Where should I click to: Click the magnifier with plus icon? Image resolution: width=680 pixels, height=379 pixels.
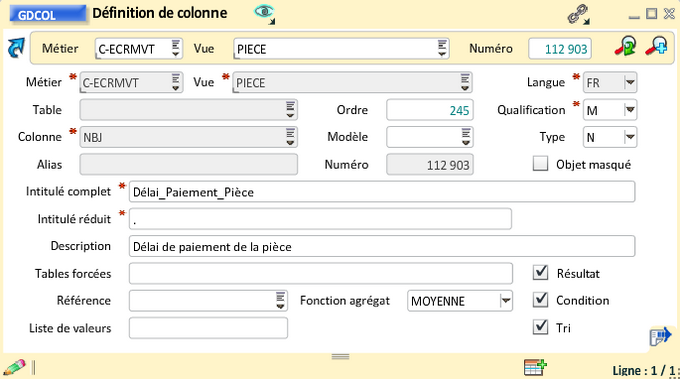pos(656,46)
